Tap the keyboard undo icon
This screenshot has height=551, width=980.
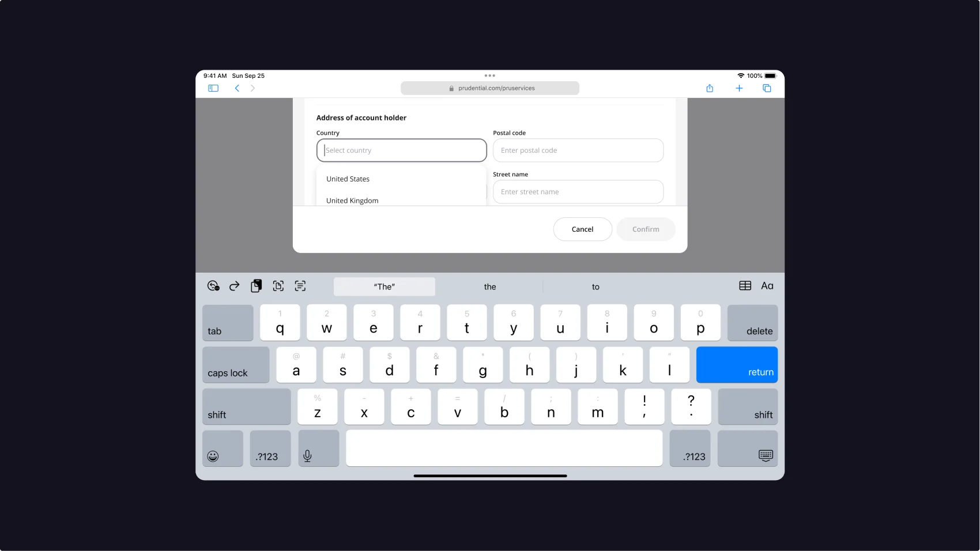coord(213,286)
